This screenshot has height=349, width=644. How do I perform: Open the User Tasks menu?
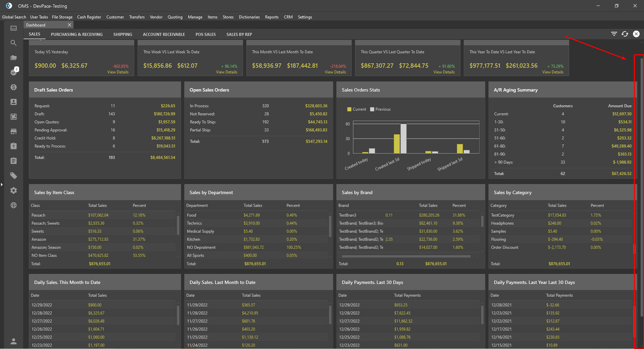pos(39,17)
